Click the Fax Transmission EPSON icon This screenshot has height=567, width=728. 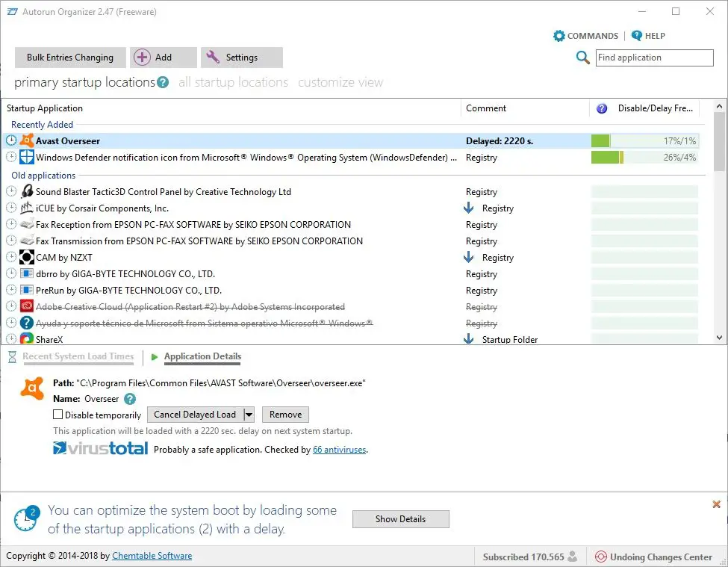[27, 241]
